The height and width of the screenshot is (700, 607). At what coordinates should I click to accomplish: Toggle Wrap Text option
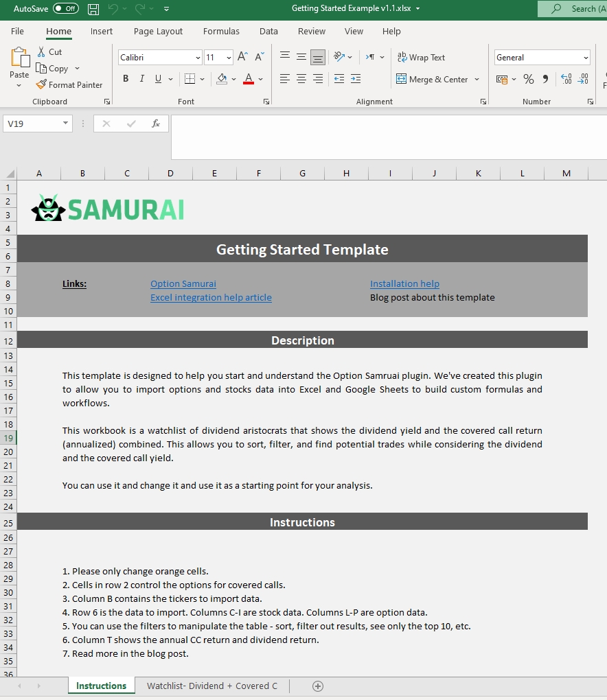(421, 58)
